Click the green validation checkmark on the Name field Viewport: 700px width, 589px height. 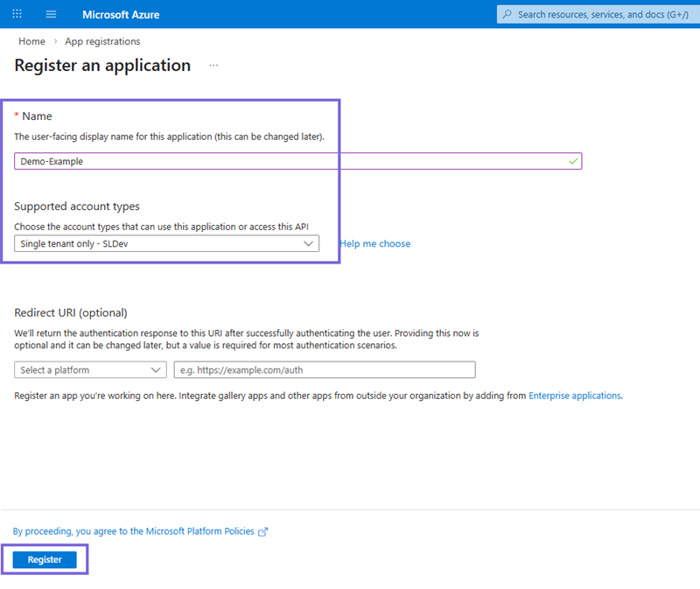[x=574, y=161]
